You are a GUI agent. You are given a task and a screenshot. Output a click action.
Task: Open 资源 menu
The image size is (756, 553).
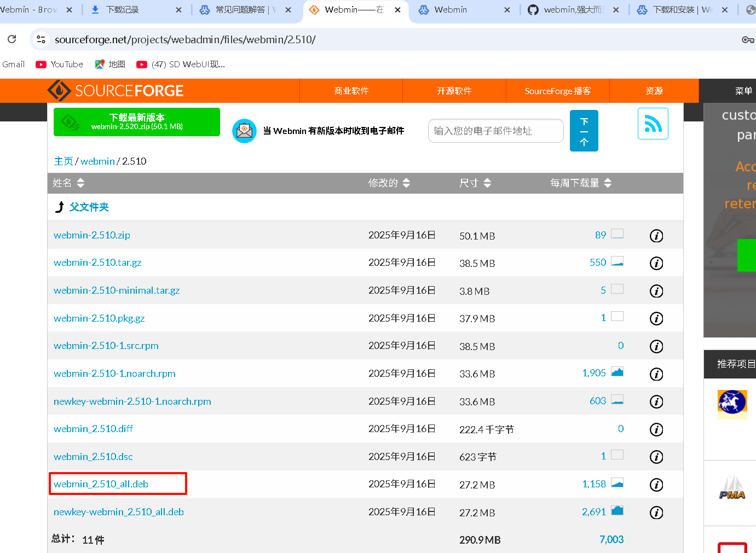point(654,91)
